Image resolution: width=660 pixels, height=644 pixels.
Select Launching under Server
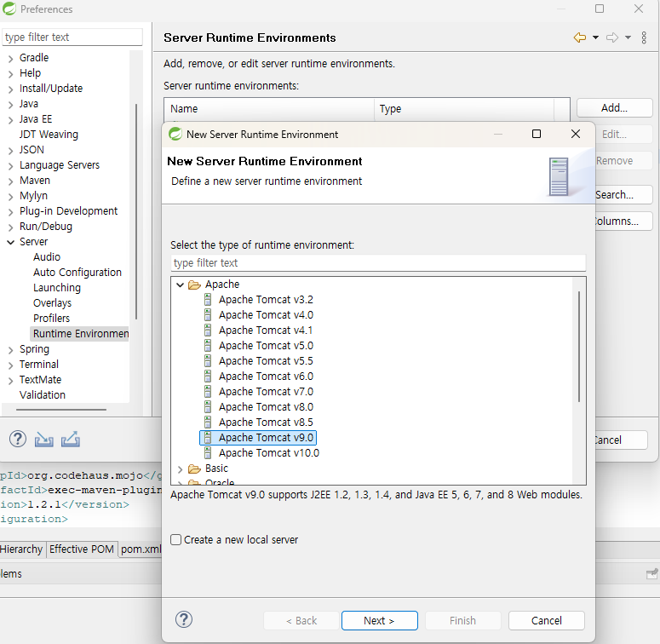pyautogui.click(x=57, y=288)
